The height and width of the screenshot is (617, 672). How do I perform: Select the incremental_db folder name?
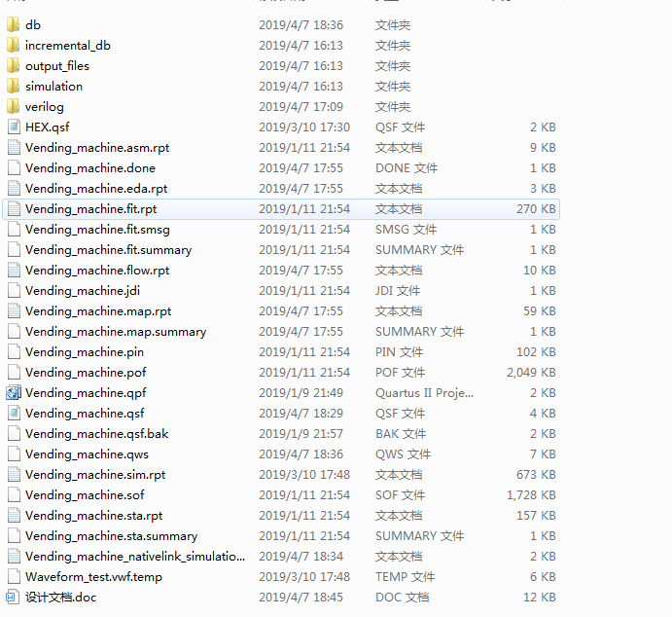point(68,46)
